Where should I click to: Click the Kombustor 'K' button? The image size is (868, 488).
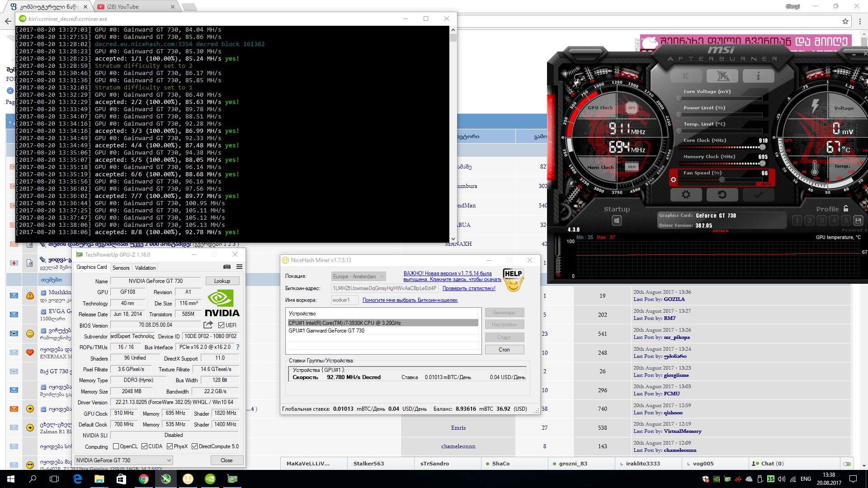[x=686, y=76]
